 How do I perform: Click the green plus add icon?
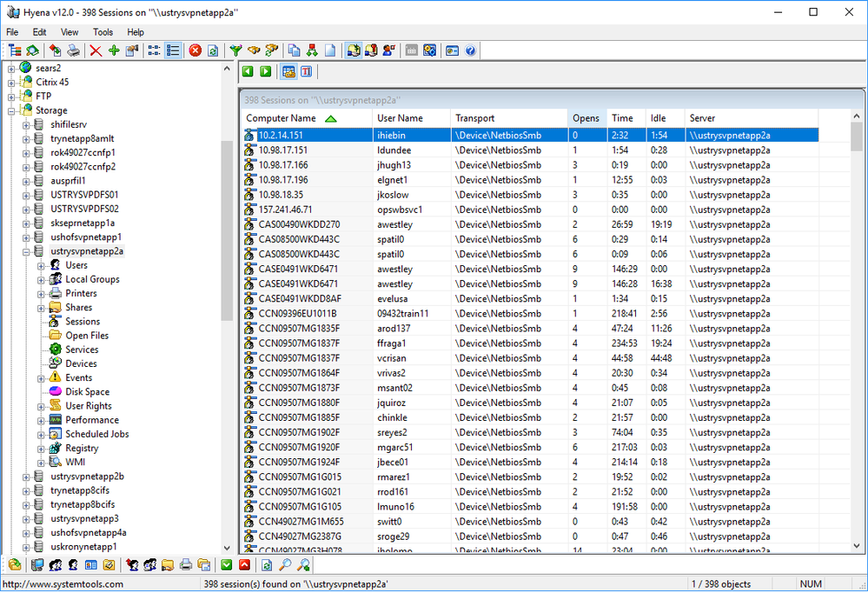[x=114, y=51]
